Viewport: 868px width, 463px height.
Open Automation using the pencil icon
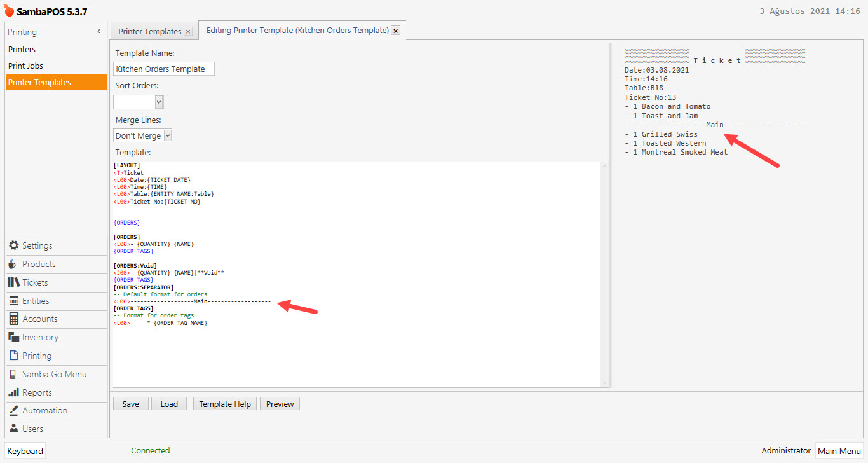point(13,410)
